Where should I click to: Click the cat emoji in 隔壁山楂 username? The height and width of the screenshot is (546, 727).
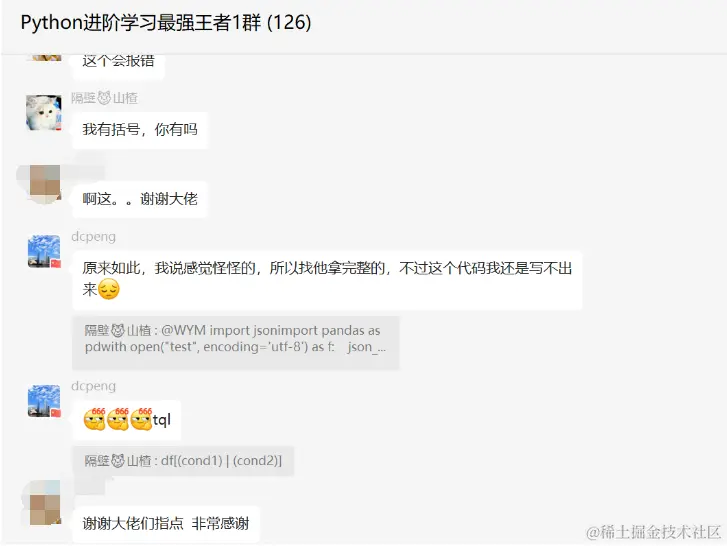[104, 98]
